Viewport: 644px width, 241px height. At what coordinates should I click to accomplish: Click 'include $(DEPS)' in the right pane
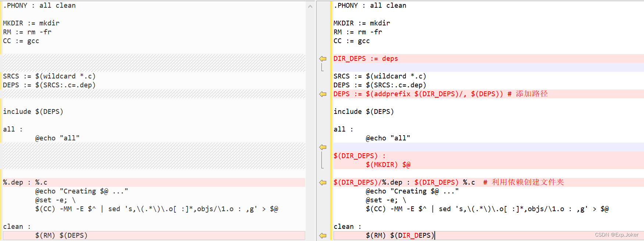pyautogui.click(x=363, y=112)
